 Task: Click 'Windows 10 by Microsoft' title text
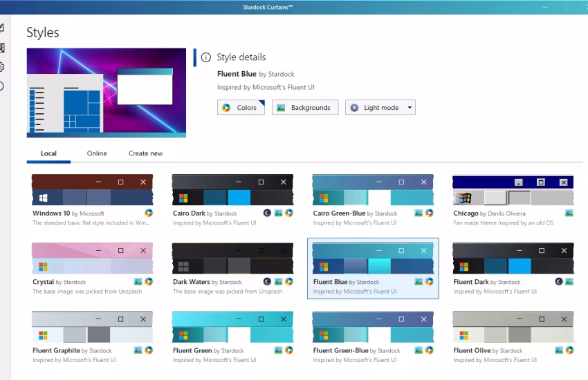point(68,213)
